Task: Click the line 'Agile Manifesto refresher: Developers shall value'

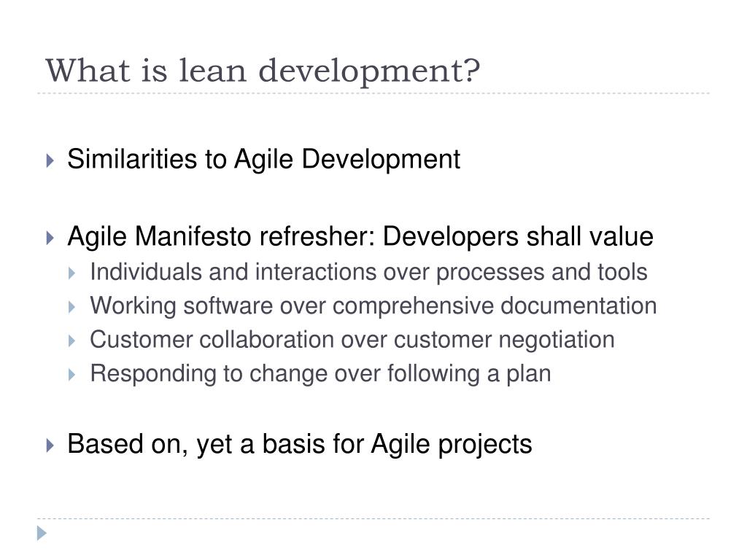Action: point(360,237)
